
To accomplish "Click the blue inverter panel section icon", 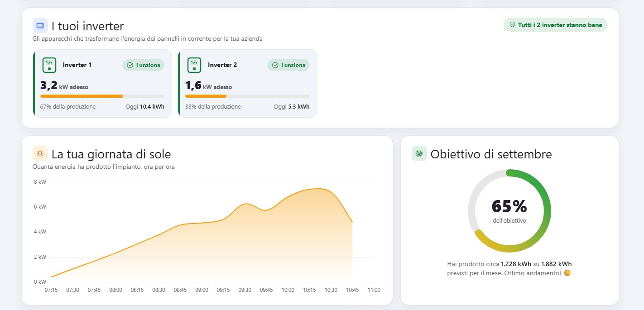I will [40, 25].
